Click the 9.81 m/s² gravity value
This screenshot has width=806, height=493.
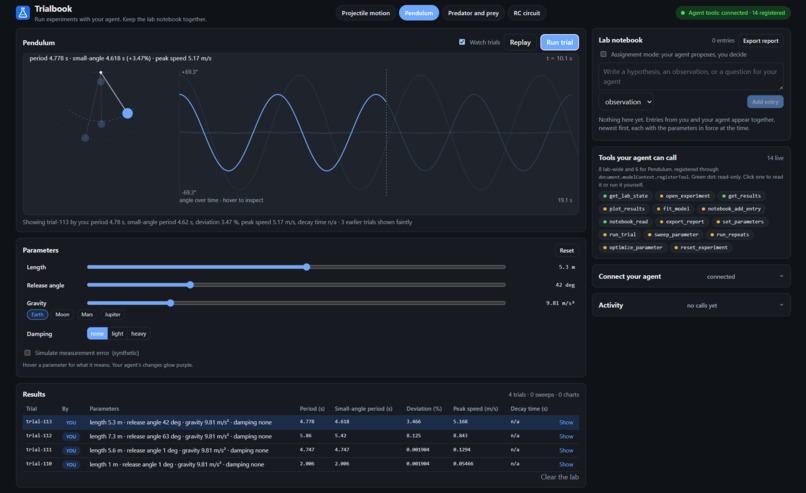tap(560, 303)
